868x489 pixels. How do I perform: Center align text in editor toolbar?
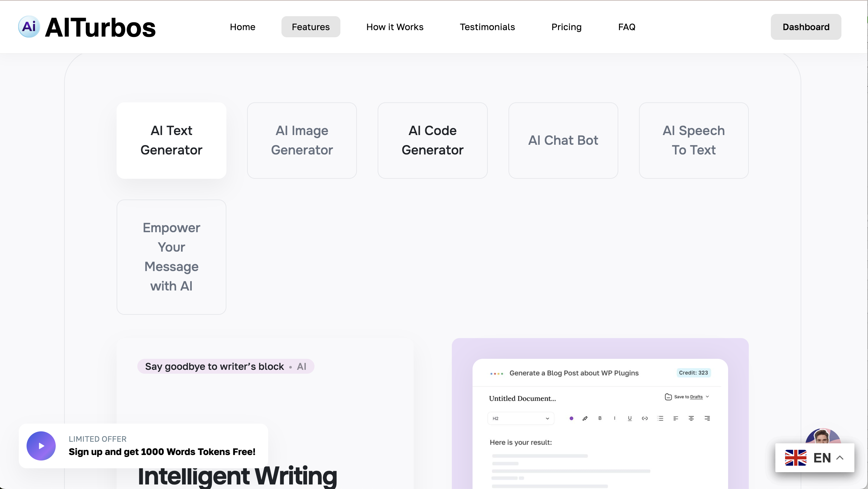click(x=691, y=418)
